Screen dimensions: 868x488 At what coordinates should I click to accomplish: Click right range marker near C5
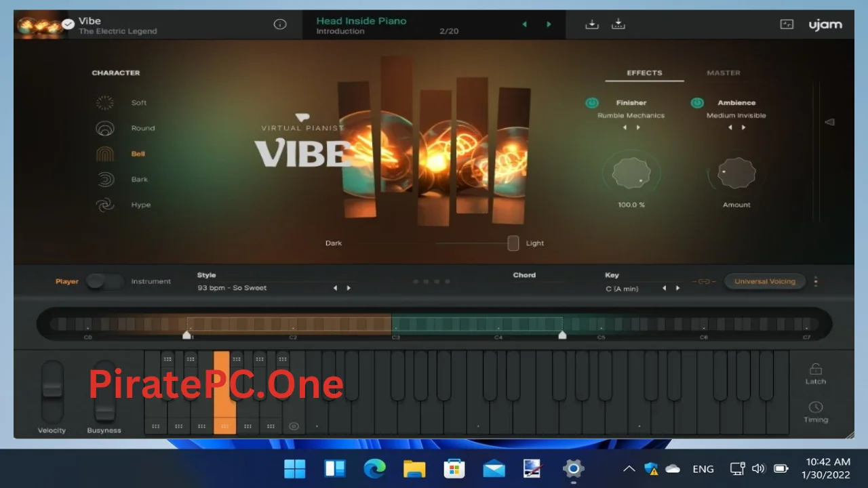pyautogui.click(x=562, y=335)
